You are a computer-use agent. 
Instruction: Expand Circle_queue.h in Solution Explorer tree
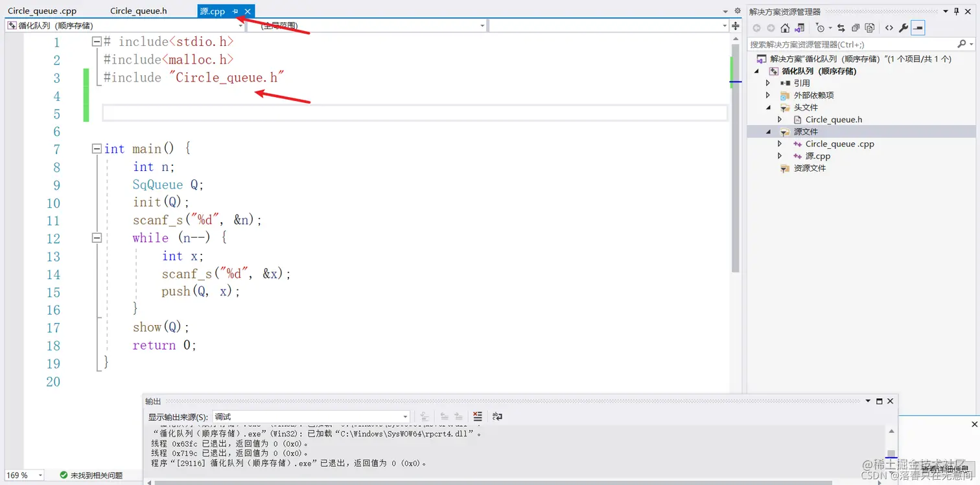click(x=780, y=120)
